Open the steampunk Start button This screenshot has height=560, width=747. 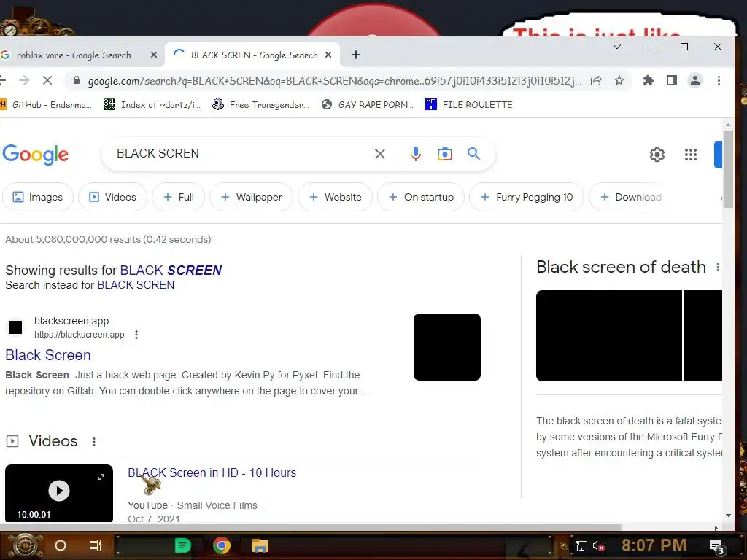click(26, 545)
